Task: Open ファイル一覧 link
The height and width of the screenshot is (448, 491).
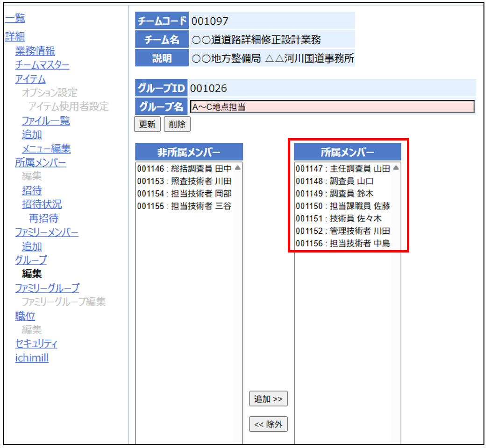Action: point(46,121)
